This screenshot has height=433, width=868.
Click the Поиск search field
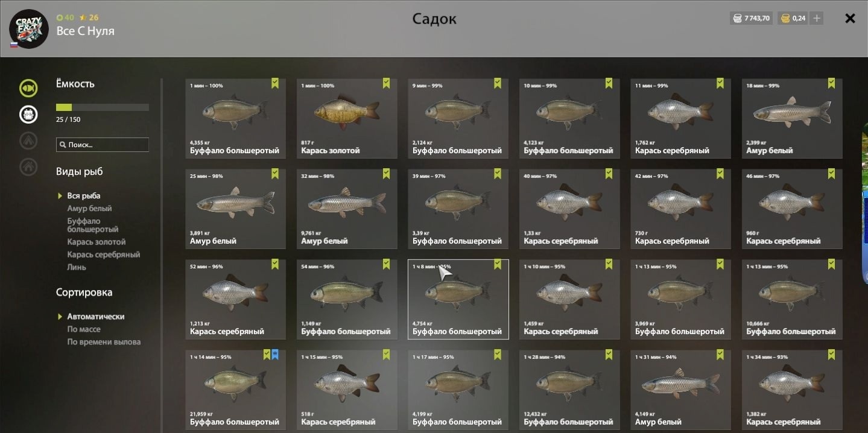pyautogui.click(x=103, y=145)
